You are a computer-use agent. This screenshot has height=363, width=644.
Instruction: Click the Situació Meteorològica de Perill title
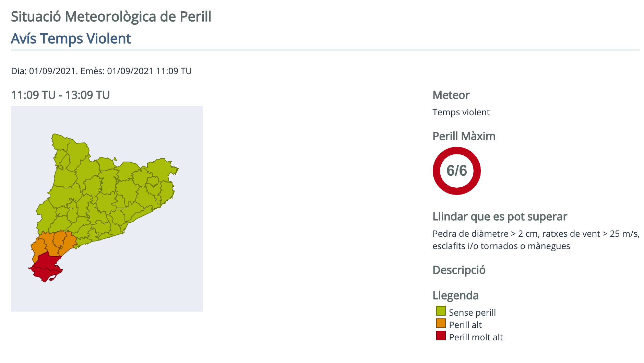coord(111,16)
